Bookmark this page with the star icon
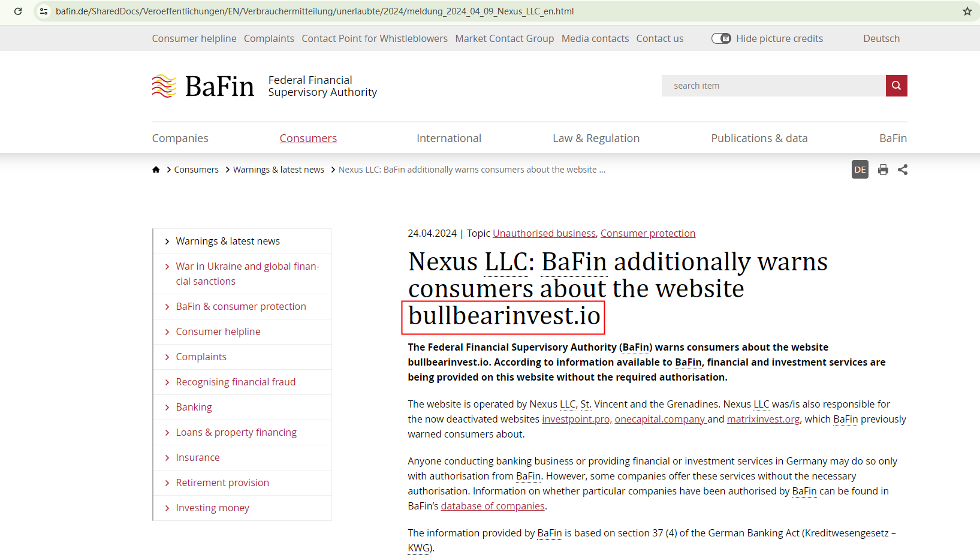This screenshot has height=555, width=980. (967, 11)
